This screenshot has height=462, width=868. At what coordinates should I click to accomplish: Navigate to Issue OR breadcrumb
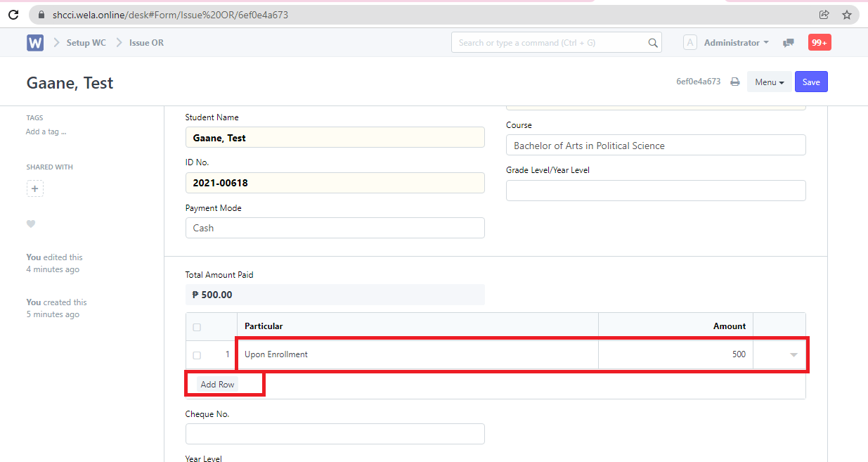146,43
